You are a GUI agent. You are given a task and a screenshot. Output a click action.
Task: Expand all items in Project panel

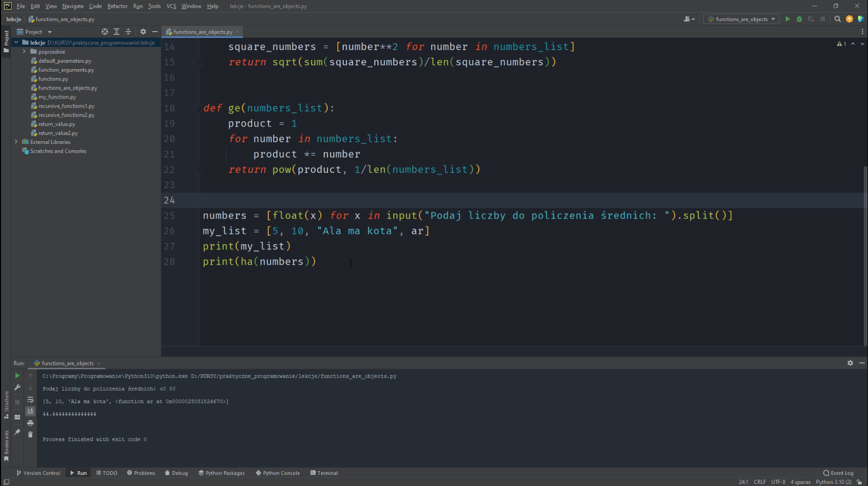[x=116, y=32]
